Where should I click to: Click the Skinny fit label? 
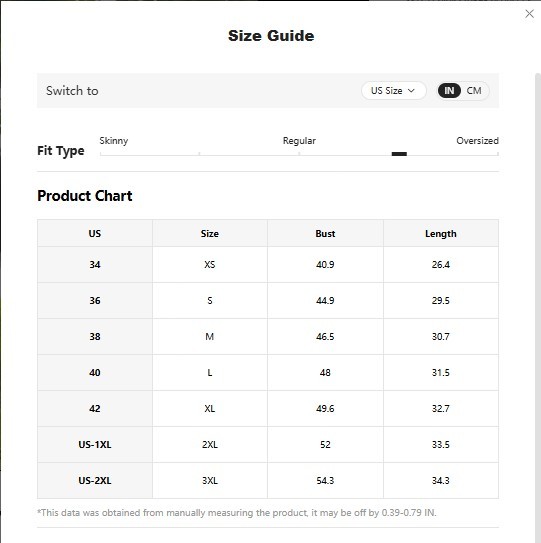click(114, 141)
